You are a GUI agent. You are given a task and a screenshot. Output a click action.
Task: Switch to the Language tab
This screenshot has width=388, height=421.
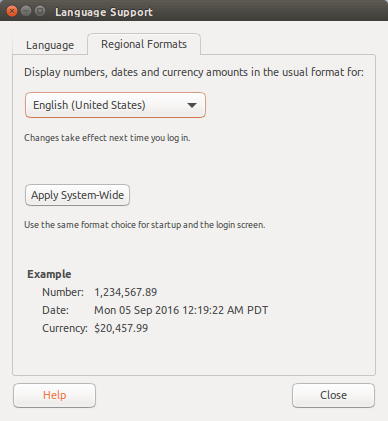[x=50, y=45]
